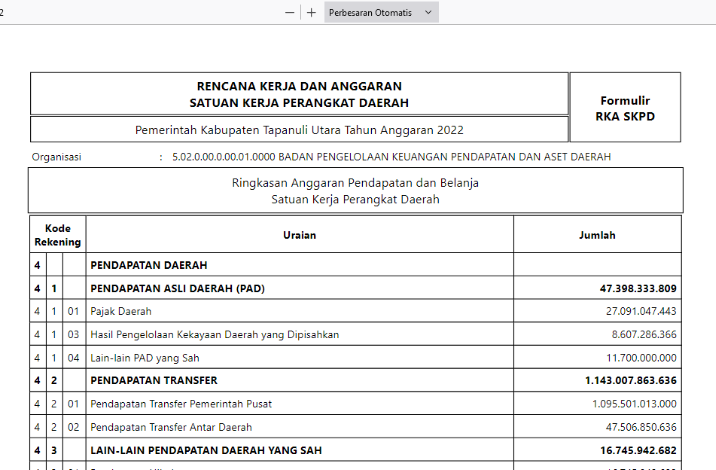Click the Formulir RKA SKPD box
This screenshot has width=716, height=470.
pyautogui.click(x=625, y=109)
